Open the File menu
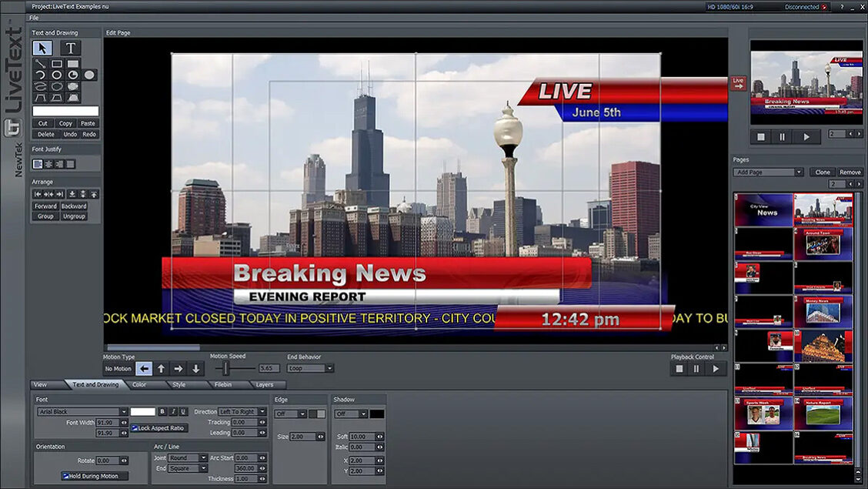The height and width of the screenshot is (489, 868). 34,18
